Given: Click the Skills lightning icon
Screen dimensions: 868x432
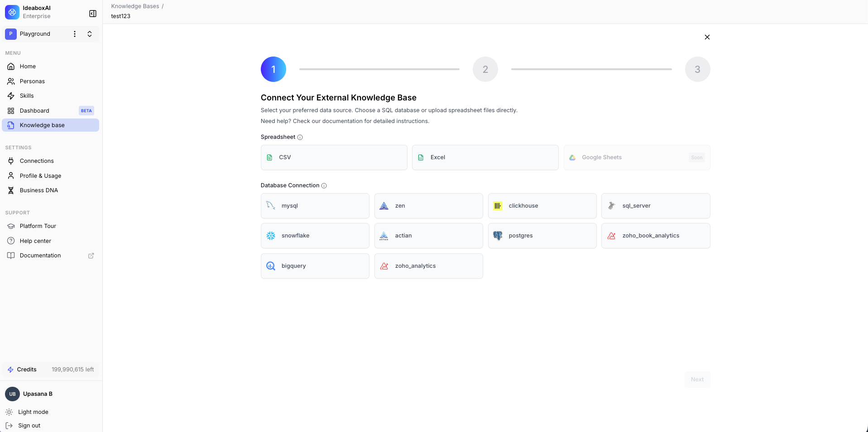Looking at the screenshot, I should point(11,96).
